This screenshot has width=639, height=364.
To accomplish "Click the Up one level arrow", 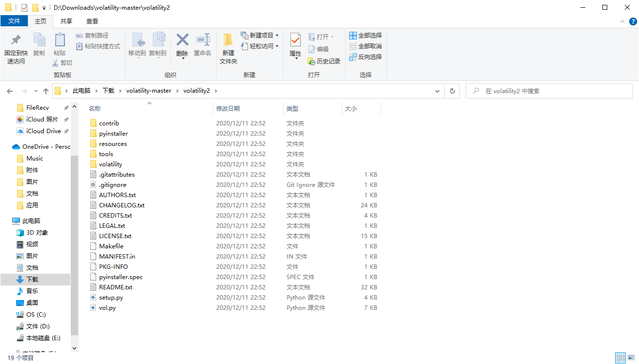I will click(46, 91).
